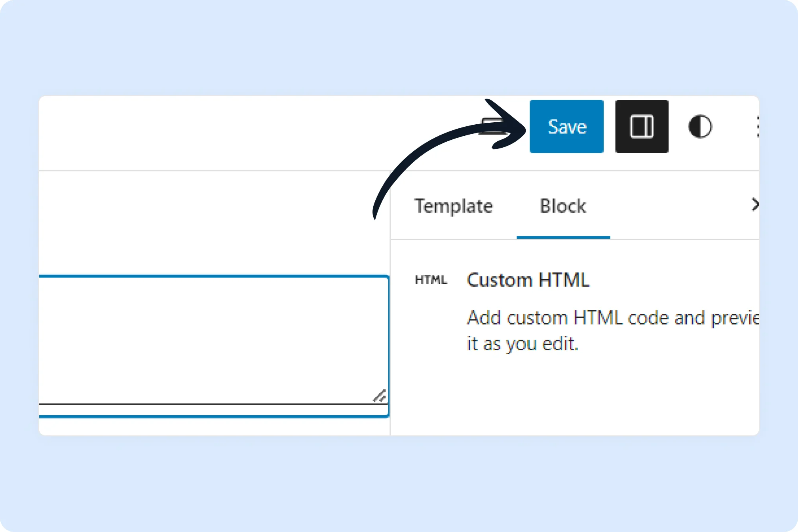Click the blue Save button
This screenshot has width=798, height=532.
coord(566,127)
